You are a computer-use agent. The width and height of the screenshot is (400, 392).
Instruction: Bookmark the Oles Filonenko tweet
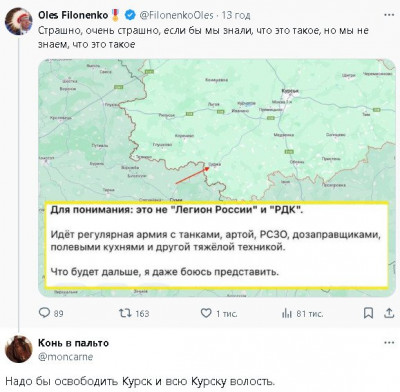(x=368, y=313)
